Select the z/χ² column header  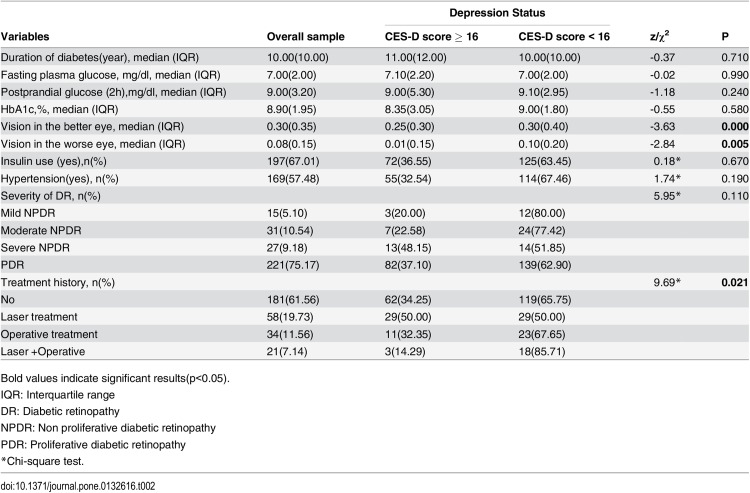coord(660,36)
